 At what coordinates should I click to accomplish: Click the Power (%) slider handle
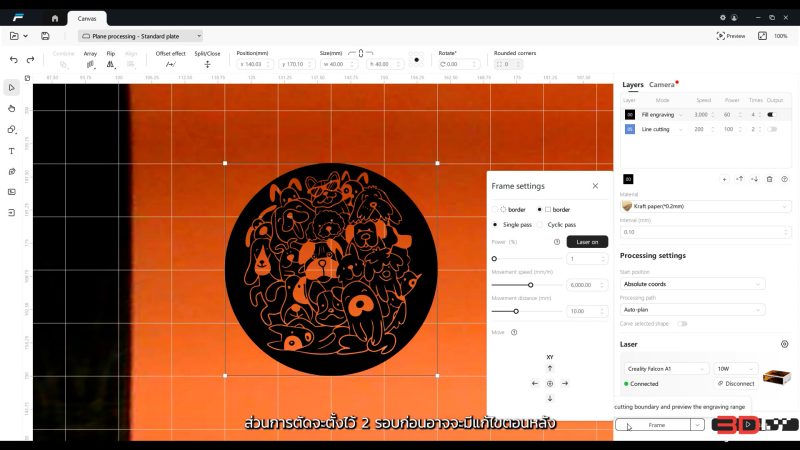point(494,259)
